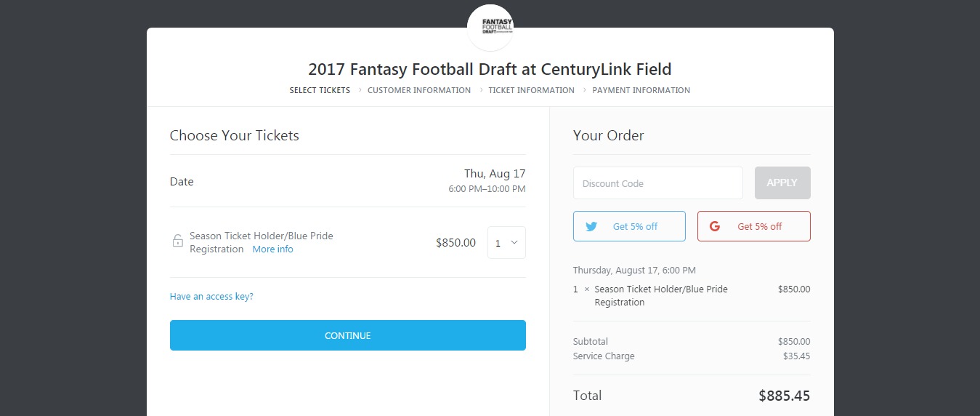Open the More info link
This screenshot has height=416, width=980.
272,249
